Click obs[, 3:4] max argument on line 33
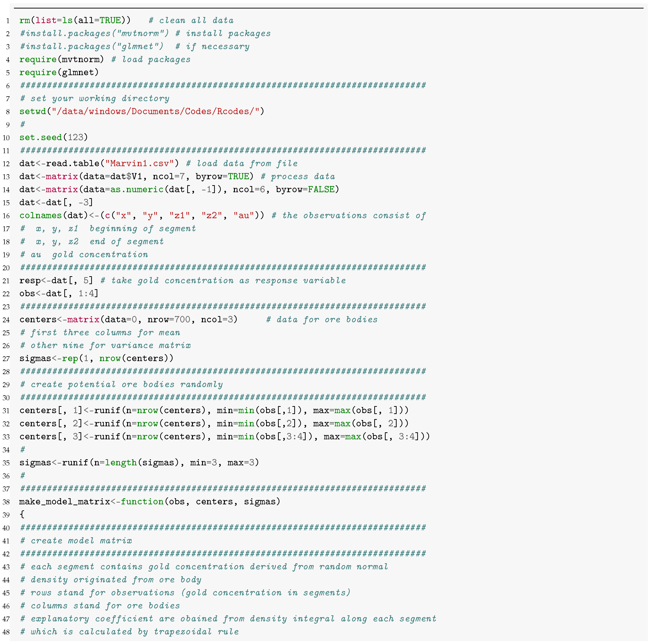651x644 pixels. click(392, 437)
